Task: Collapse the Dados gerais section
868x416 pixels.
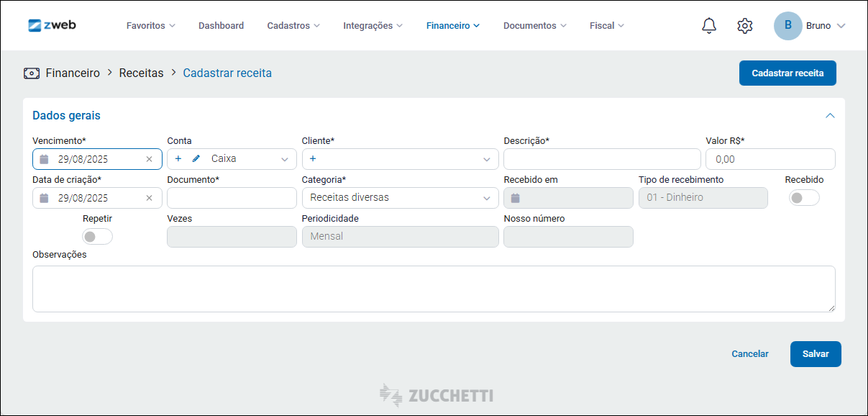Action: pyautogui.click(x=830, y=116)
